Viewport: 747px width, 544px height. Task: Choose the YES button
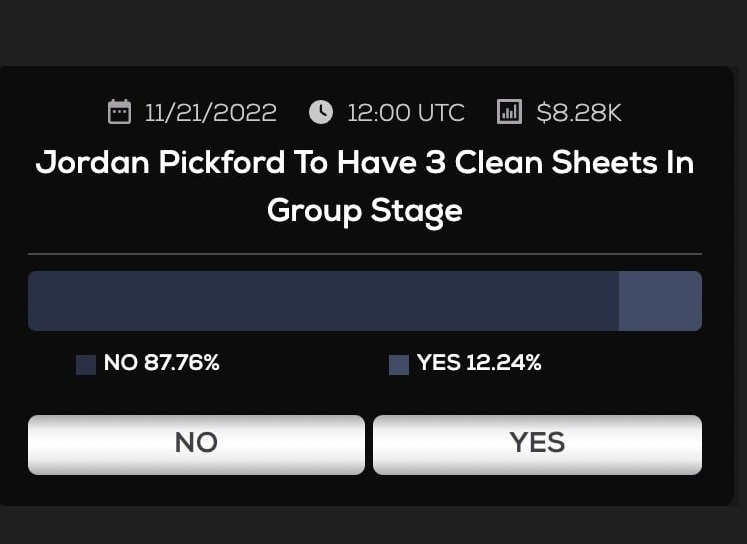tap(537, 444)
